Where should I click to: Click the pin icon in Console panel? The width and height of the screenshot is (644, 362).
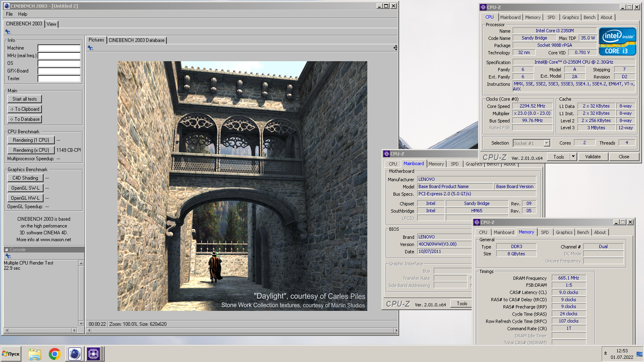pyautogui.click(x=8, y=256)
